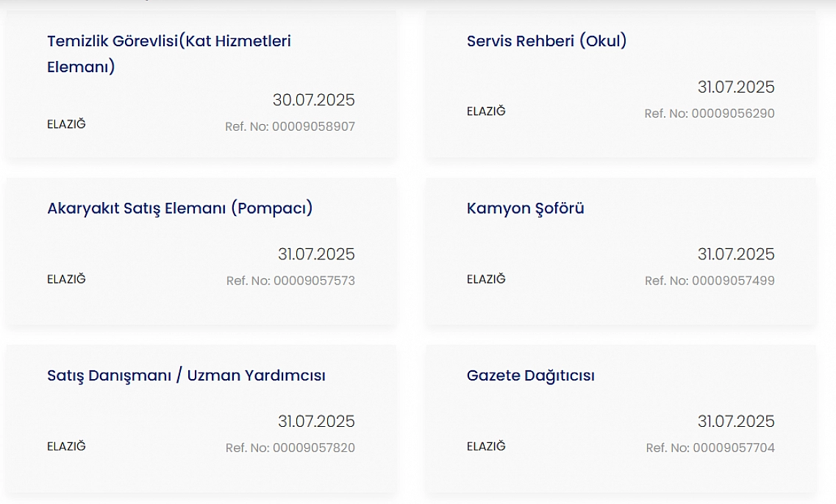Viewport: 836px width, 504px height.
Task: Click the date on the Kamyon Şoförü card
Action: pyautogui.click(x=736, y=254)
